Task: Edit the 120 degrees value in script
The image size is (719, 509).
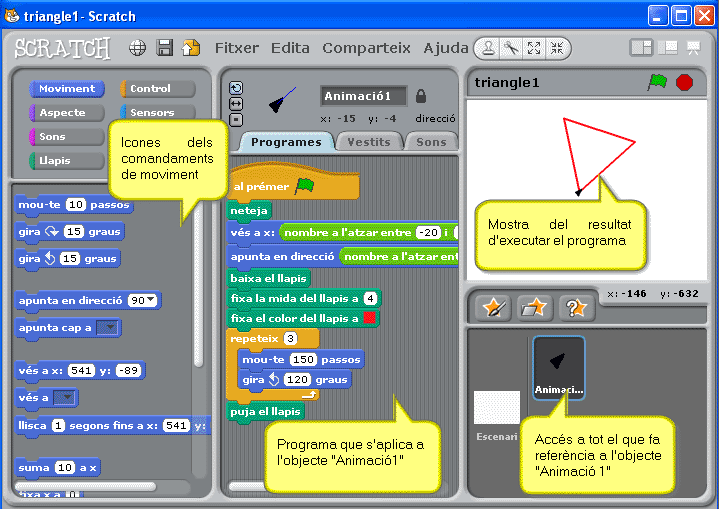Action: [297, 380]
